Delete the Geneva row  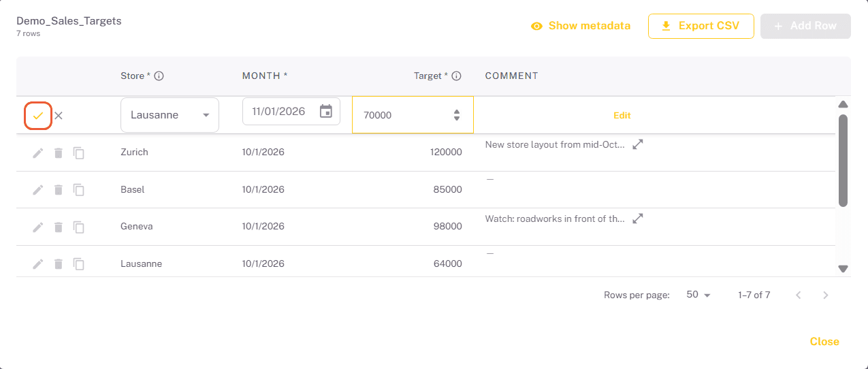[59, 227]
